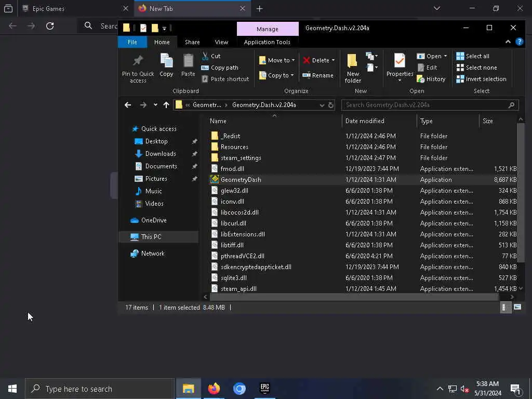The image size is (532, 399).
Task: Switch to large thumbnails view icon
Action: 517,308
